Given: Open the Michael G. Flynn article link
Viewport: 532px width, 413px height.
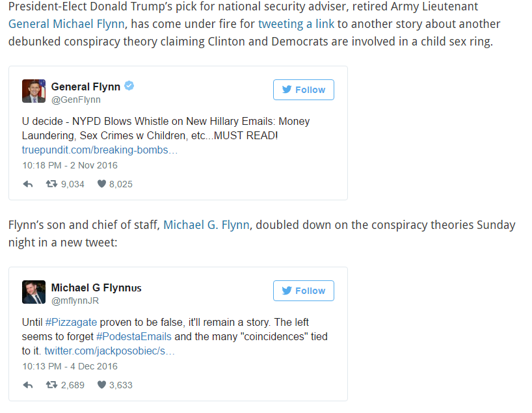Looking at the screenshot, I should pos(207,225).
